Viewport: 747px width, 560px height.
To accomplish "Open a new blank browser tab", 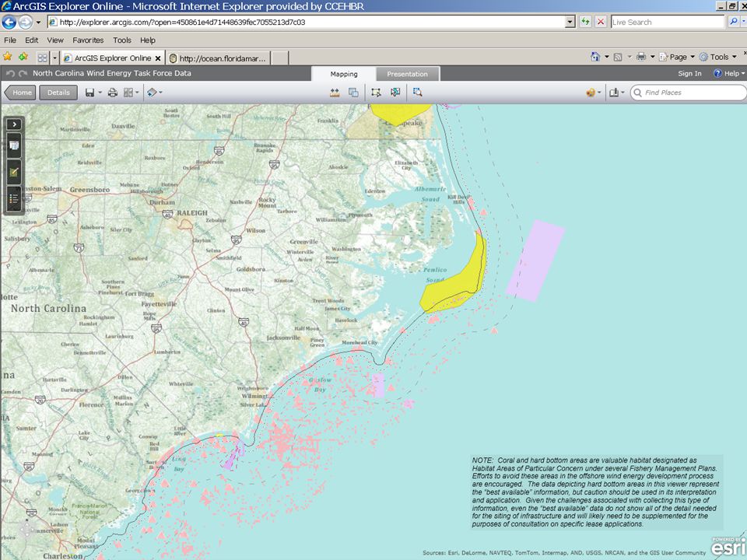I will [279, 58].
